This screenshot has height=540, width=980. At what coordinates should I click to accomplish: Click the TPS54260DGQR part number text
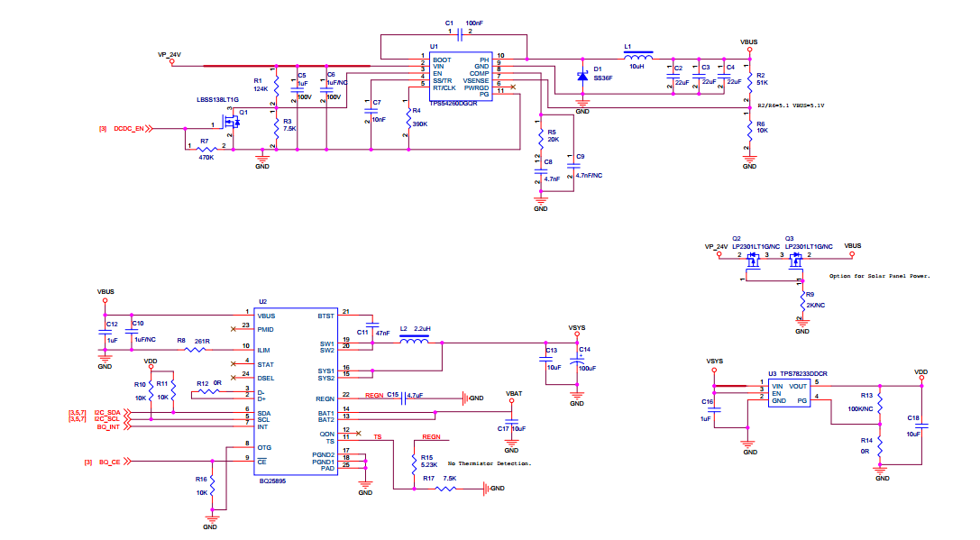[x=453, y=104]
